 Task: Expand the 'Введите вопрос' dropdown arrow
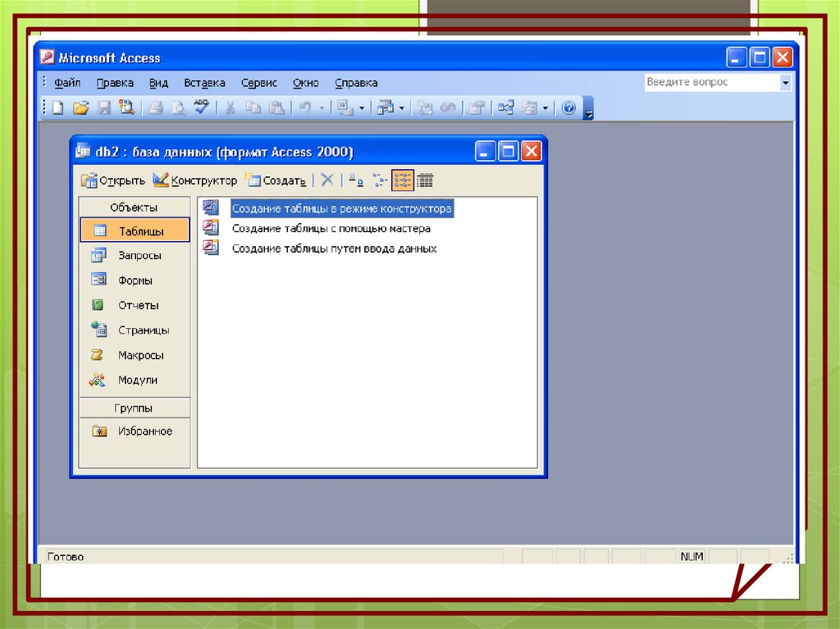click(785, 83)
